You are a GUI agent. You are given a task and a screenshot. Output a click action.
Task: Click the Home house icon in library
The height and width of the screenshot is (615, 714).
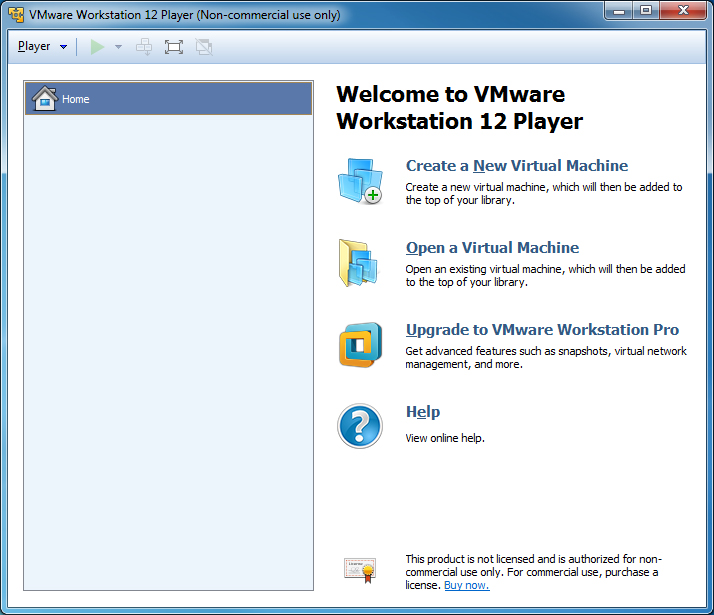tap(45, 98)
